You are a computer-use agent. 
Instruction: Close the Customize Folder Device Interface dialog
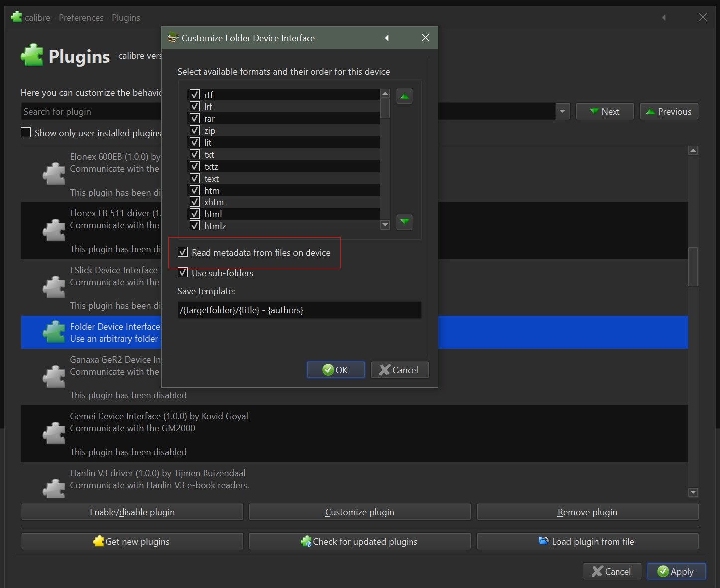click(x=425, y=38)
